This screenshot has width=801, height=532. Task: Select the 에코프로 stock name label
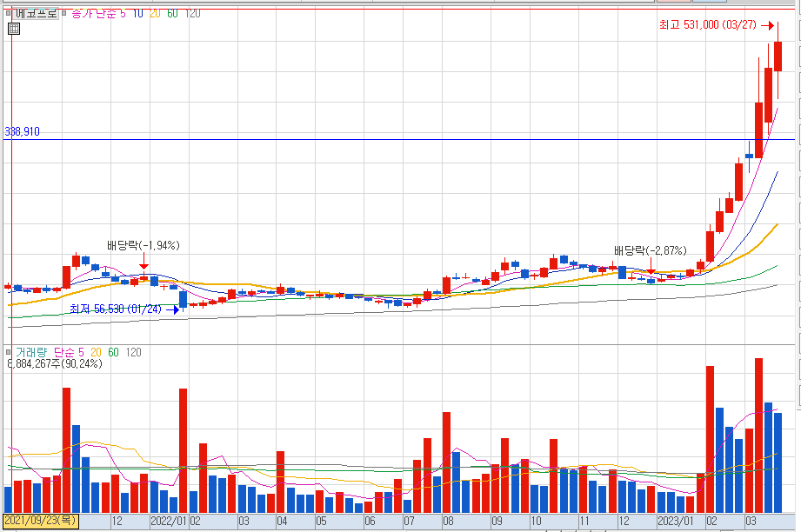click(x=36, y=13)
